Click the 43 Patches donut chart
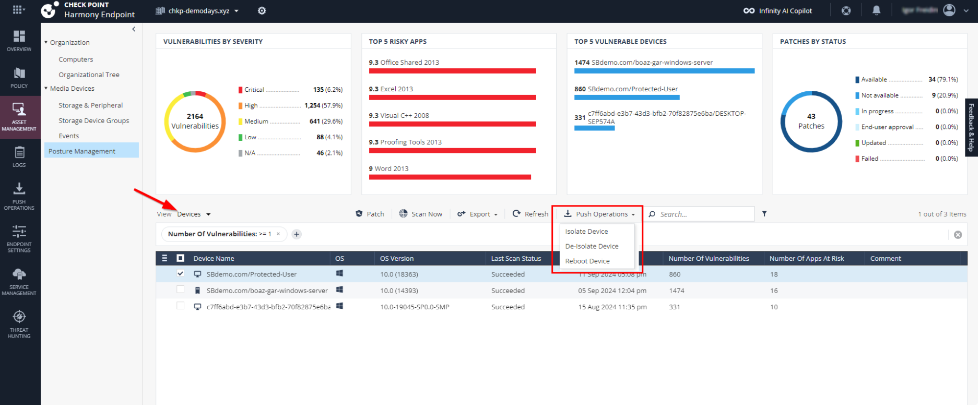 [811, 122]
